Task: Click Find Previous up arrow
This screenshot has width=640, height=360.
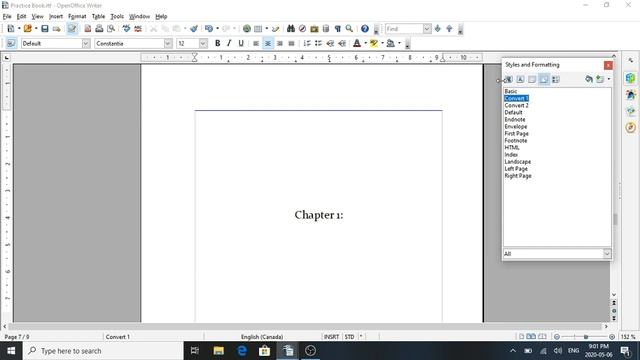Action: point(449,29)
